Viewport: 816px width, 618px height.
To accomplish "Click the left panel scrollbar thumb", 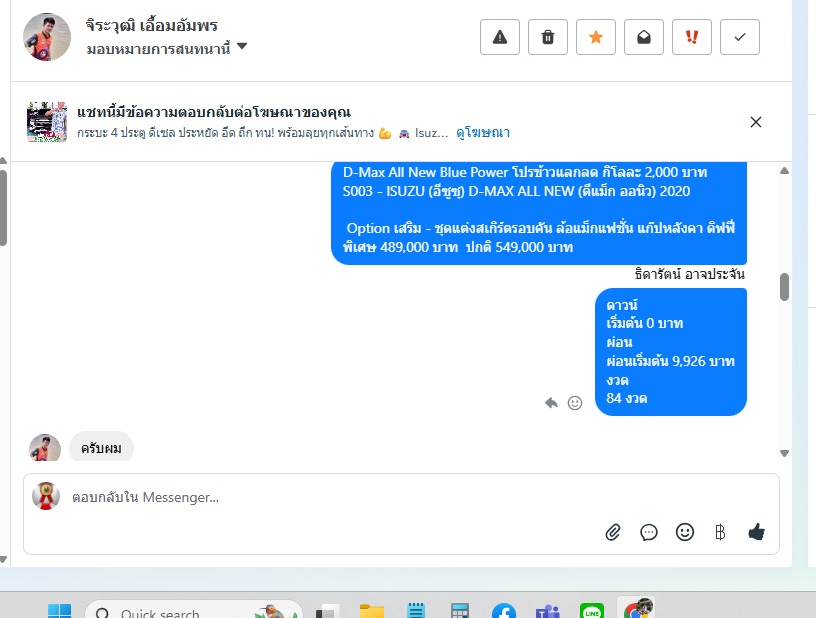I will 3,208.
